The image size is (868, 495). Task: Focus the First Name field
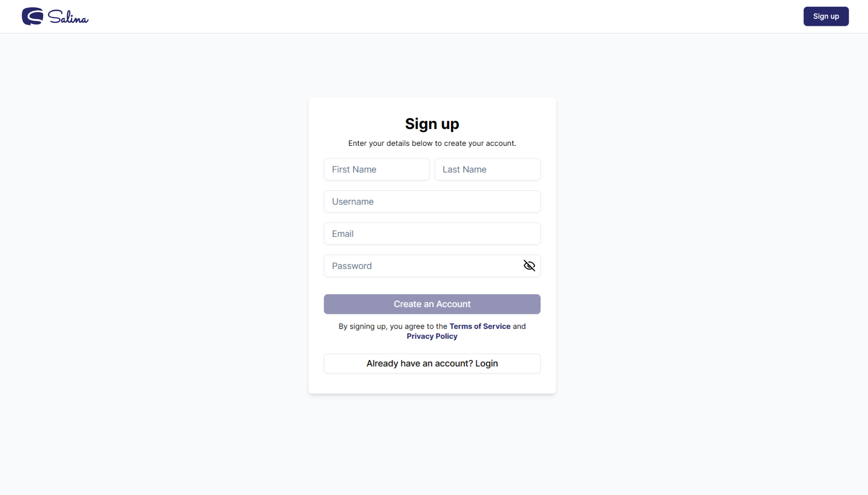click(x=377, y=169)
